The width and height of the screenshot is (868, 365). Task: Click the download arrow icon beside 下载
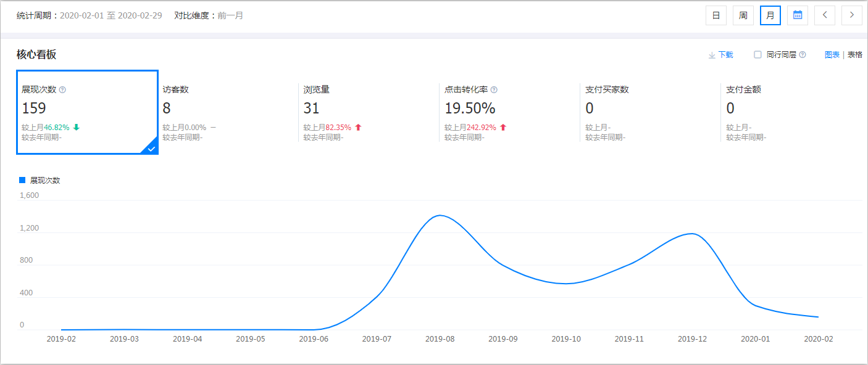[x=711, y=54]
